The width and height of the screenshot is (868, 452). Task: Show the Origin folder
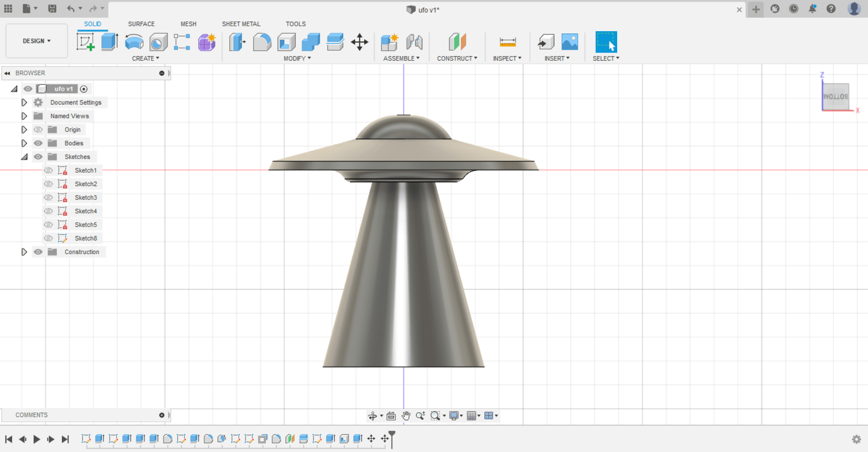[38, 130]
